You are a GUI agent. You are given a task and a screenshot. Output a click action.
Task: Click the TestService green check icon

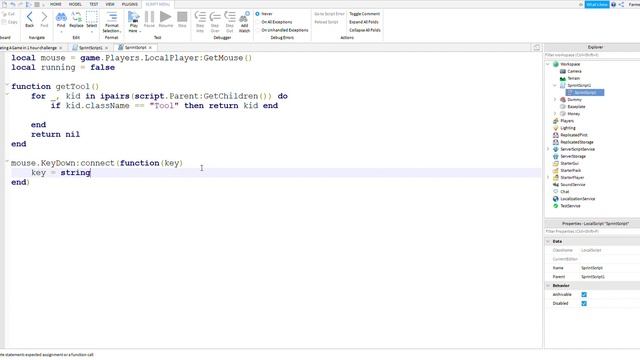coord(556,206)
